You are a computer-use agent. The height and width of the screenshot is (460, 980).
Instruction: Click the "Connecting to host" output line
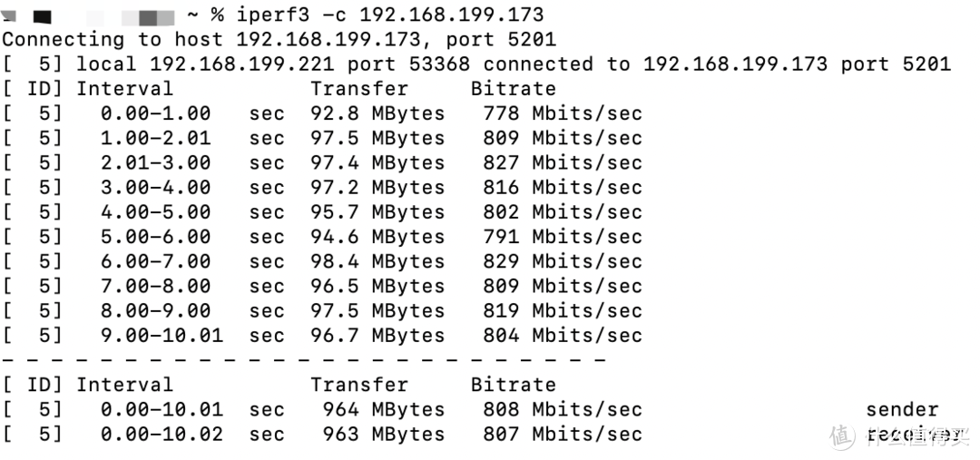click(279, 40)
